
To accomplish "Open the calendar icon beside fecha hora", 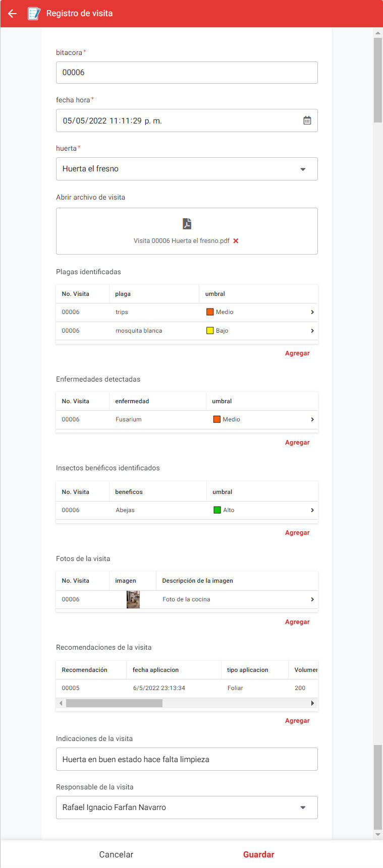I will pos(307,120).
